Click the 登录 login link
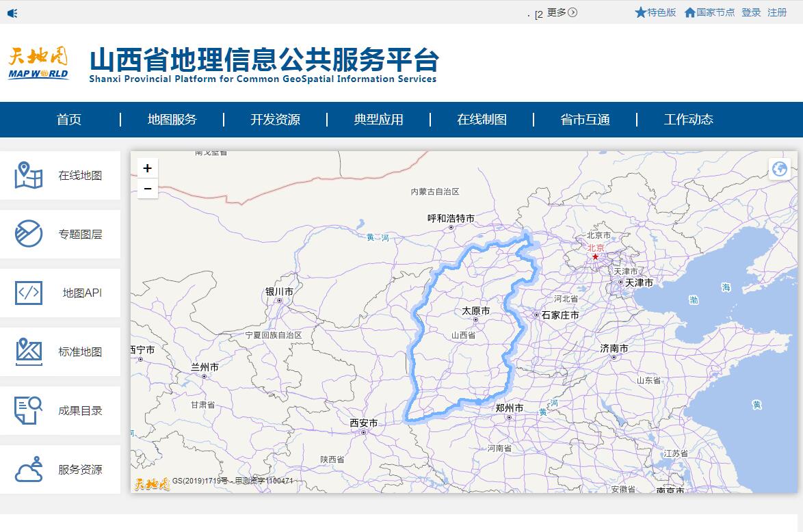 (751, 12)
